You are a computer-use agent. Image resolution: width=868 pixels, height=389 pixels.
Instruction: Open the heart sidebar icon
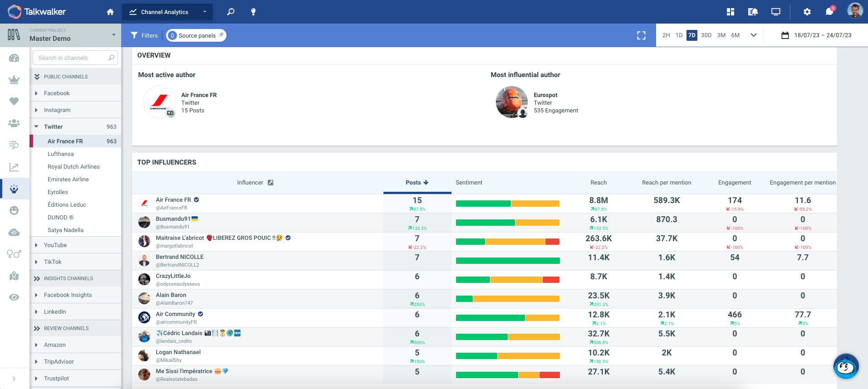[14, 101]
